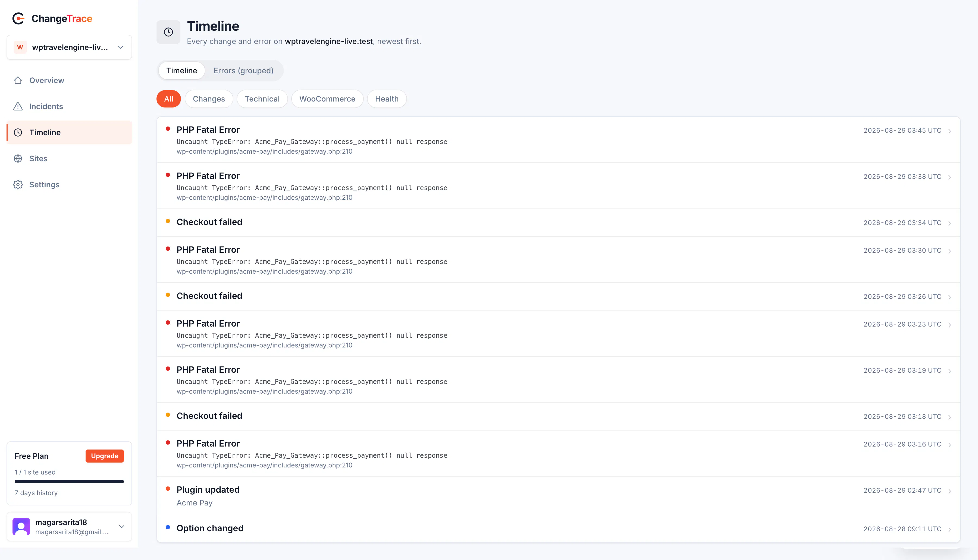The image size is (978, 560).
Task: Click the Incidents warning triangle icon
Action: (x=18, y=106)
